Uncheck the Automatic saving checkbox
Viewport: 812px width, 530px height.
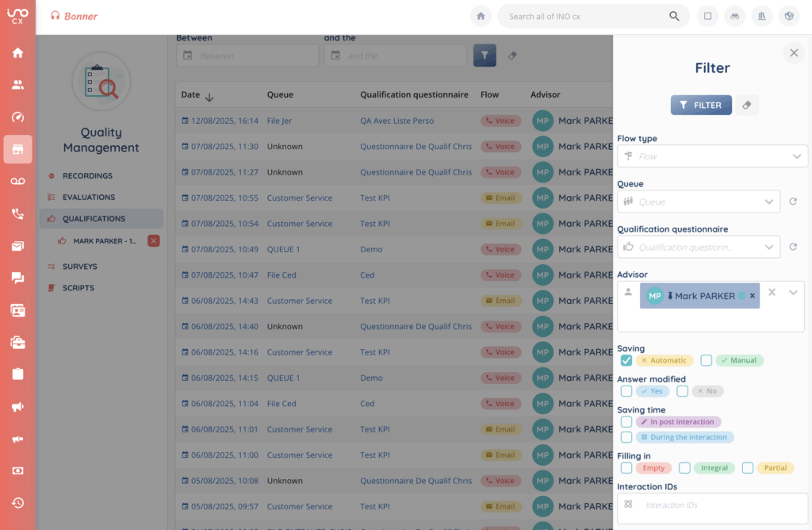(626, 360)
